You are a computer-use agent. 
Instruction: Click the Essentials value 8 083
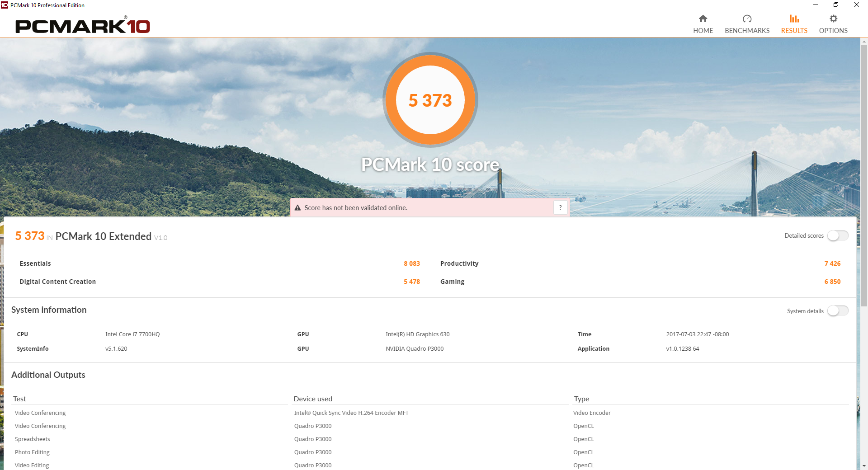point(412,263)
